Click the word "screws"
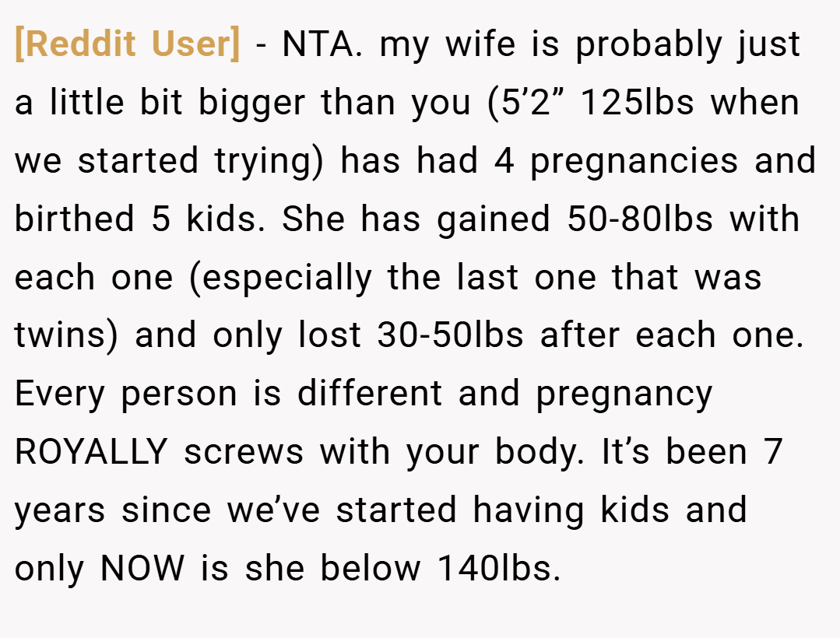 point(244,451)
